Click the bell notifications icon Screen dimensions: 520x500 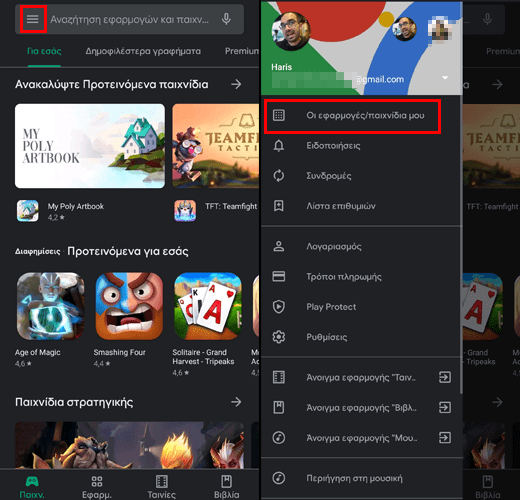pyautogui.click(x=279, y=146)
